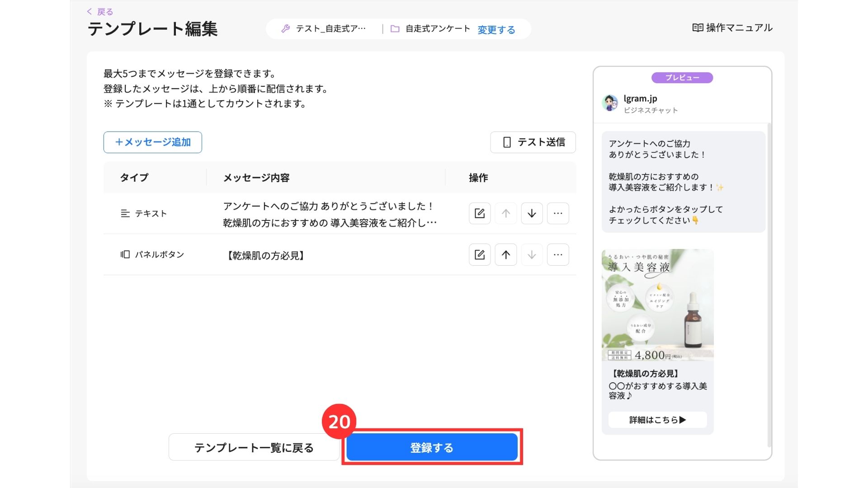Image resolution: width=868 pixels, height=488 pixels.
Task: Click 変更する to change folder
Action: (496, 30)
